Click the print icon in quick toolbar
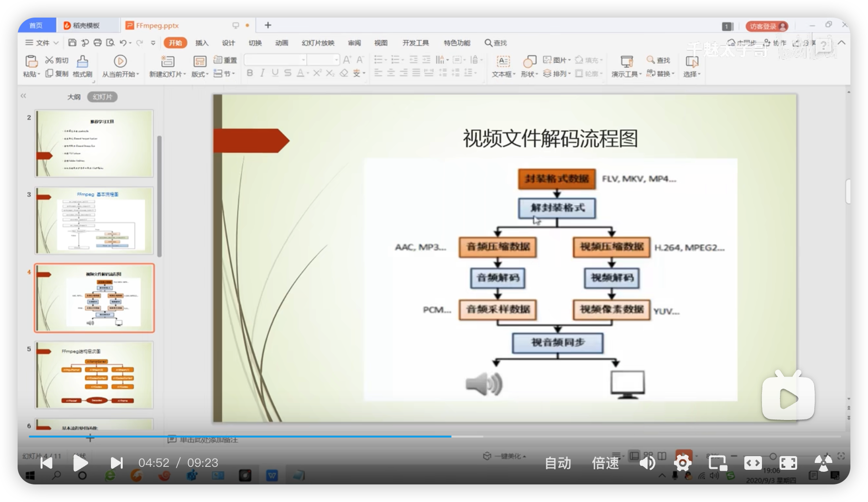Viewport: 868px width, 502px height. [x=98, y=42]
